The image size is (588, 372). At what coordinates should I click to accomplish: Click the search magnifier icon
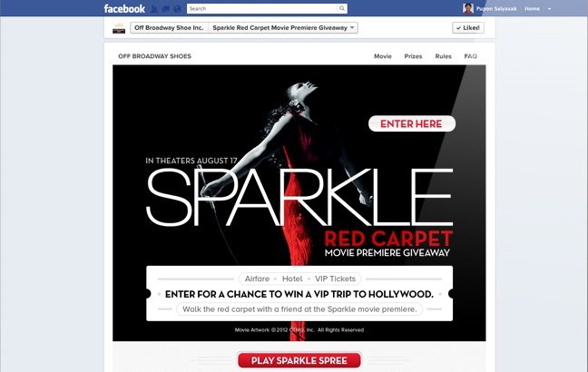pyautogui.click(x=342, y=9)
